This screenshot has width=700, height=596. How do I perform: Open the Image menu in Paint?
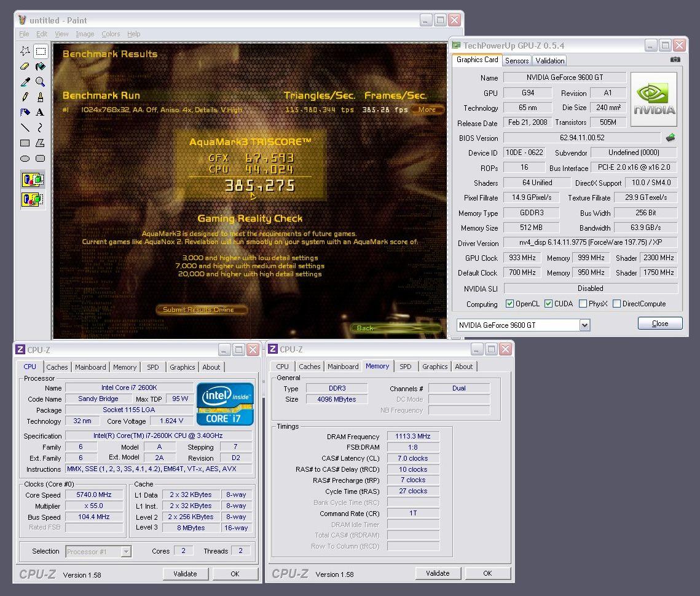(85, 34)
